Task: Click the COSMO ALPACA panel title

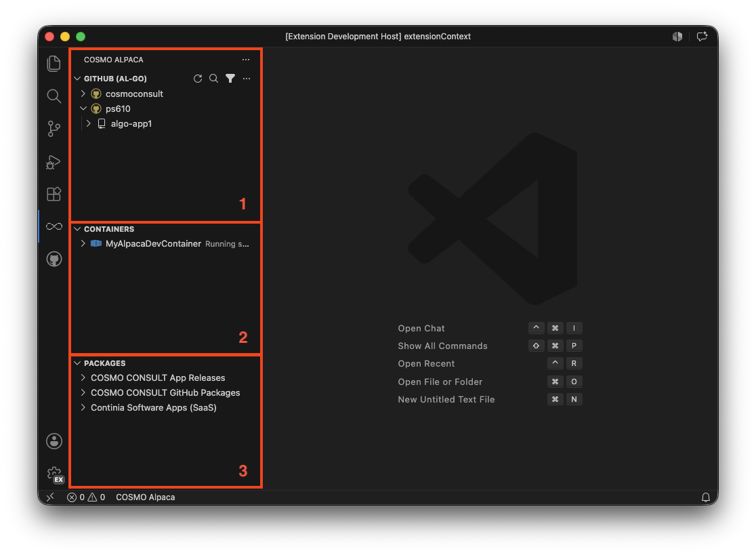Action: [113, 60]
